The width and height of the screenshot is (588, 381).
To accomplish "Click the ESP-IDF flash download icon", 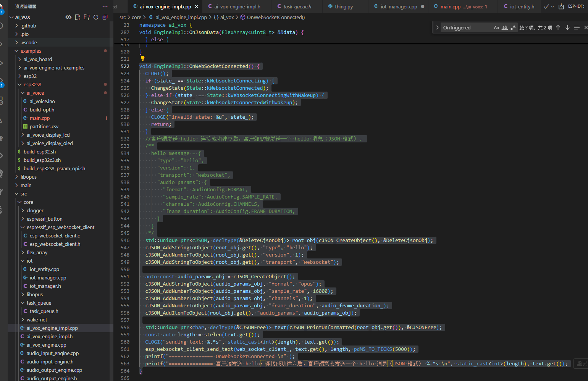I will pyautogui.click(x=561, y=6).
